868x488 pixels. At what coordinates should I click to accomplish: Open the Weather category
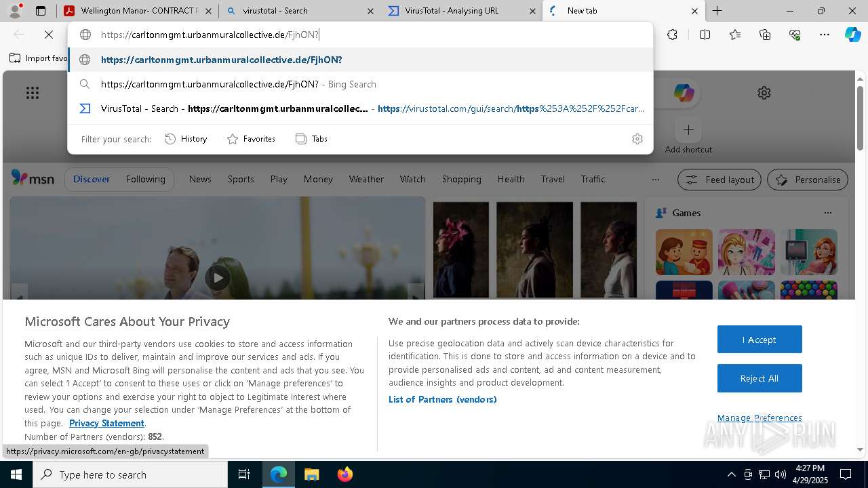(x=366, y=179)
